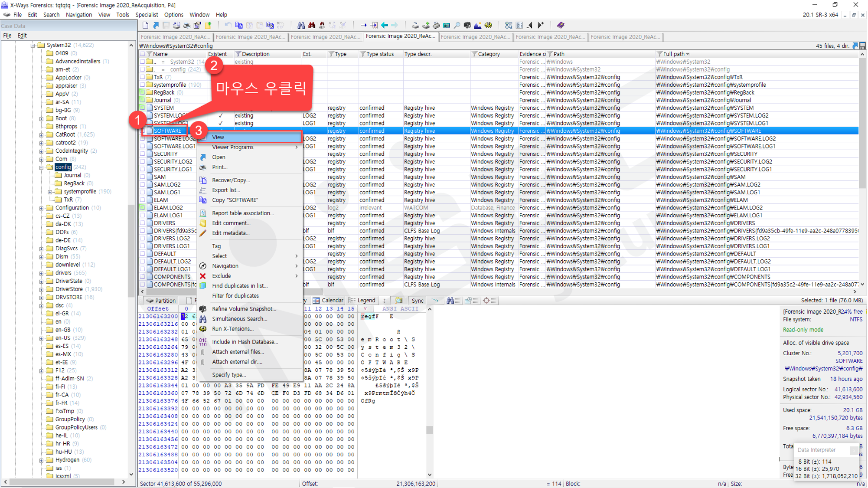
Task: Click the Calendar view button
Action: [x=328, y=300]
